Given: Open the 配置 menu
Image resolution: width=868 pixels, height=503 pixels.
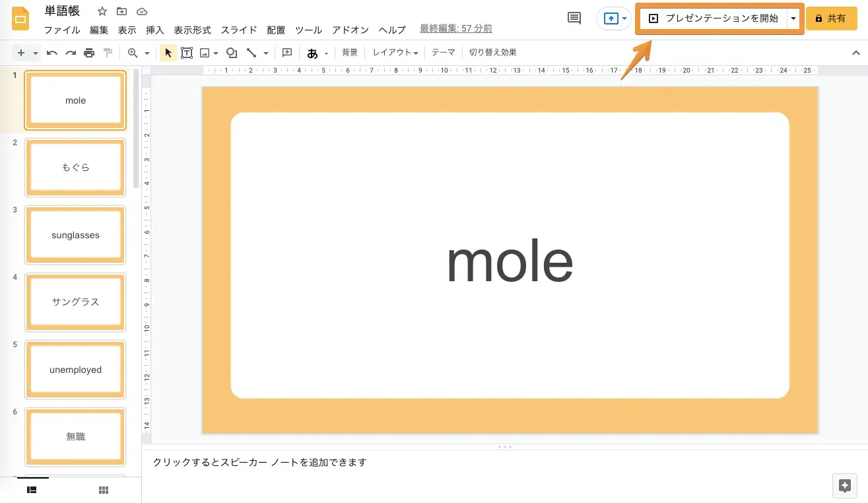Looking at the screenshot, I should [276, 30].
